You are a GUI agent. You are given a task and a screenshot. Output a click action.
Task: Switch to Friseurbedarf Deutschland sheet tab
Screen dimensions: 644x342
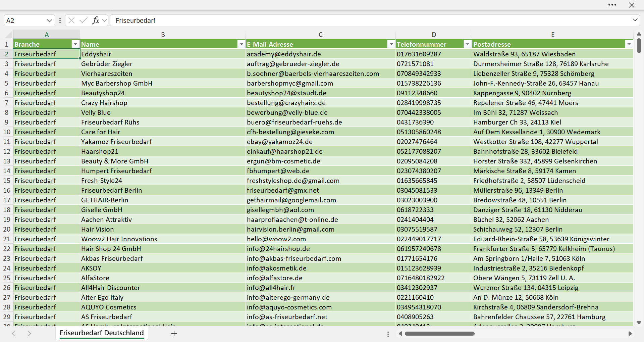(102, 333)
